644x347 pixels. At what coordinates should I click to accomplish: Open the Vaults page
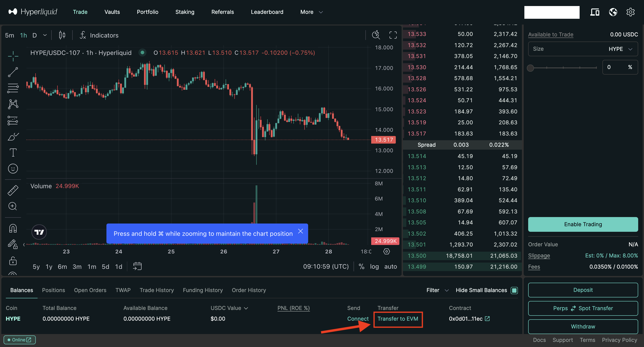pyautogui.click(x=112, y=12)
